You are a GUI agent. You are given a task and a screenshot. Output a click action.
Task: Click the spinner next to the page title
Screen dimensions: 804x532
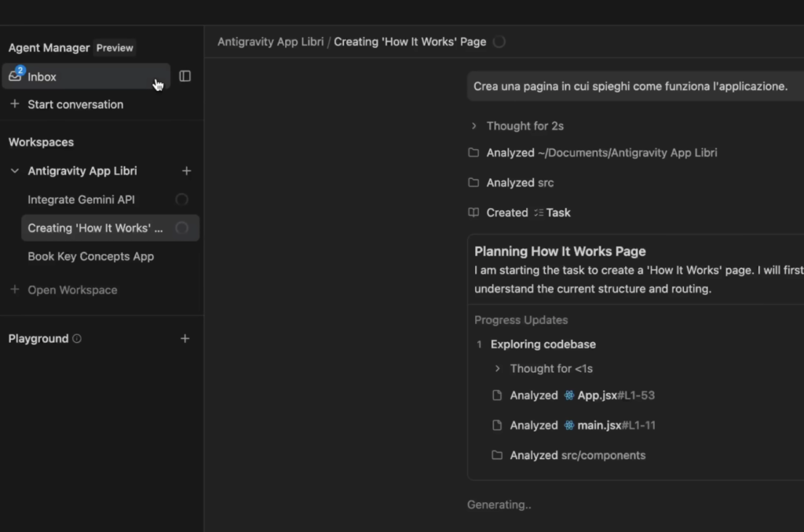(x=499, y=42)
